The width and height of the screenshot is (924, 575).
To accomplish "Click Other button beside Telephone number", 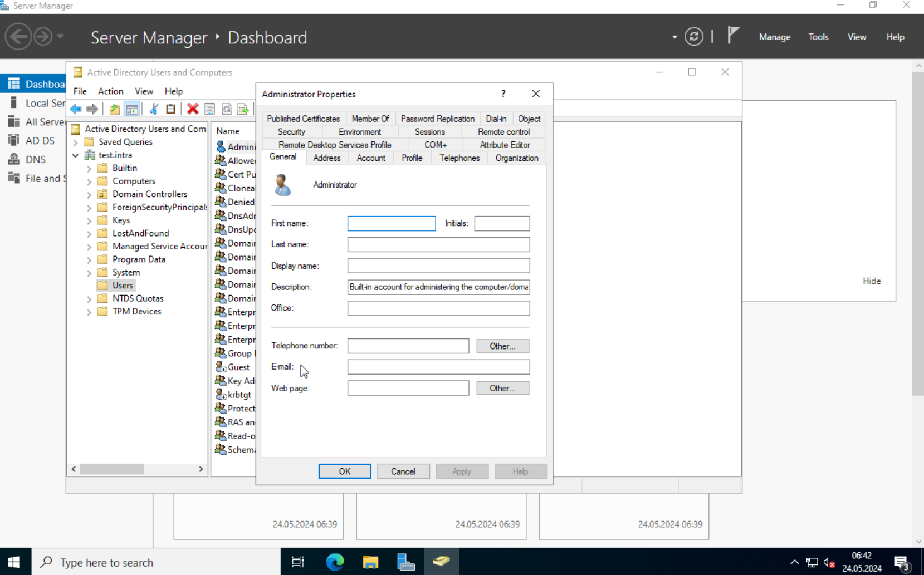I will (503, 346).
